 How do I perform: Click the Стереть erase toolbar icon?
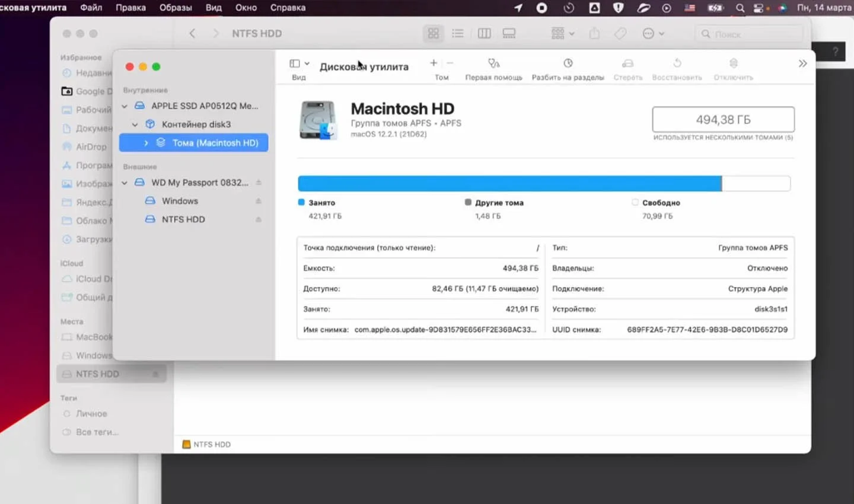(x=628, y=63)
